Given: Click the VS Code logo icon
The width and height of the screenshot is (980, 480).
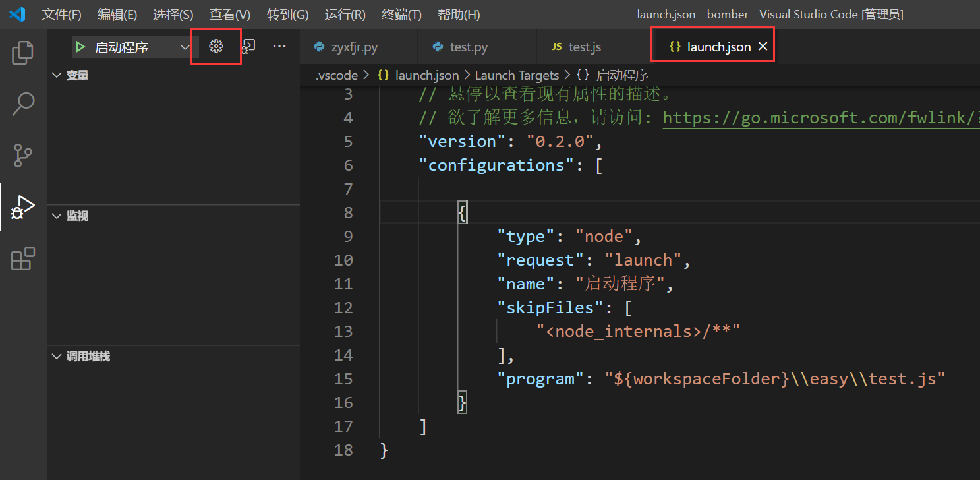Looking at the screenshot, I should click(17, 15).
